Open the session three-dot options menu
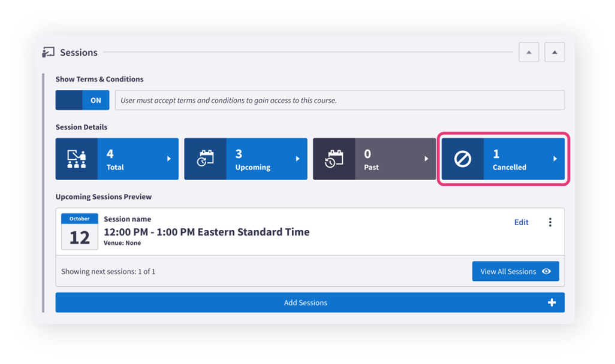The height and width of the screenshot is (364, 615). point(550,222)
